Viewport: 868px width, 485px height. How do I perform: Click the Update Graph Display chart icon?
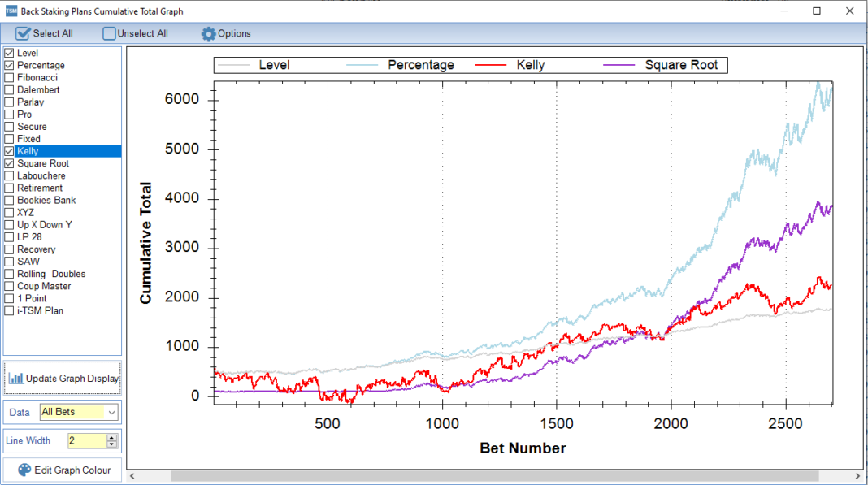click(x=16, y=378)
